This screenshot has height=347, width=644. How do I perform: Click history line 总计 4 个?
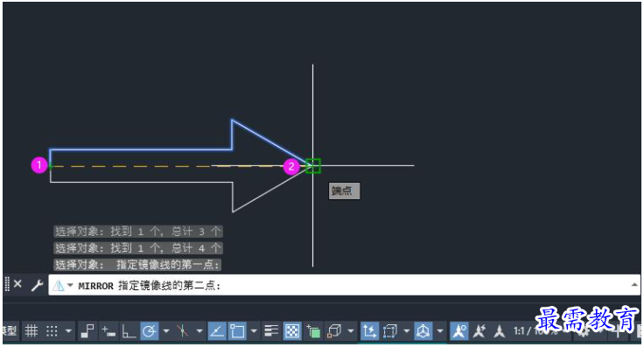click(138, 247)
